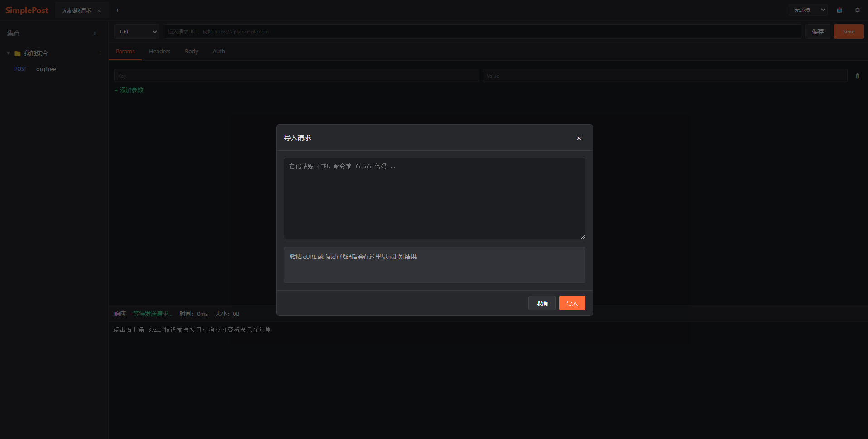868x439 pixels.
Task: Focus the Key parameter input
Action: coord(297,76)
